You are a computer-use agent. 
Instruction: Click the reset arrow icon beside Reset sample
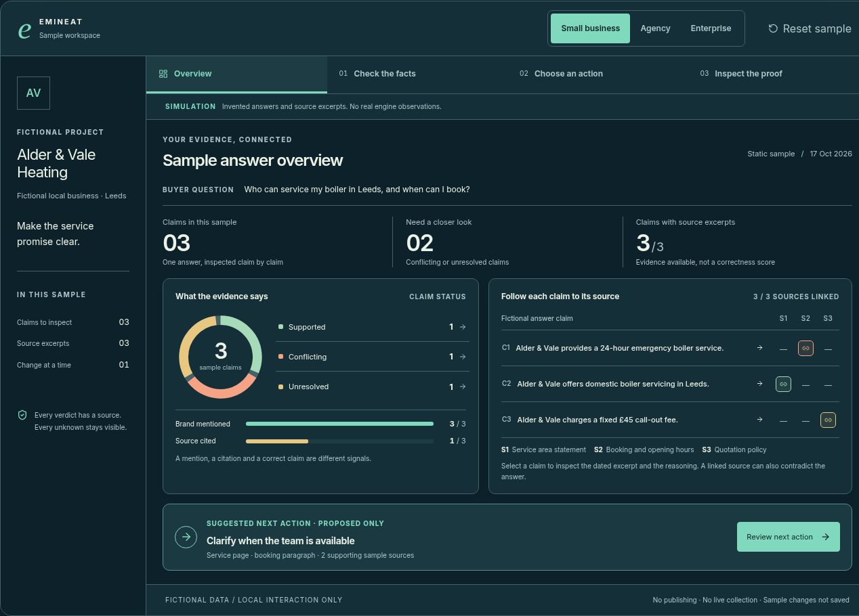pos(773,28)
